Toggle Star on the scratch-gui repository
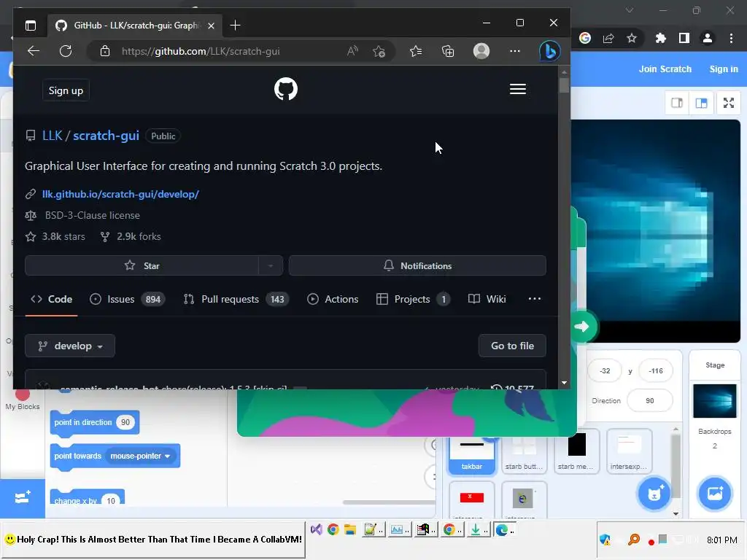The width and height of the screenshot is (747, 560). 142,265
